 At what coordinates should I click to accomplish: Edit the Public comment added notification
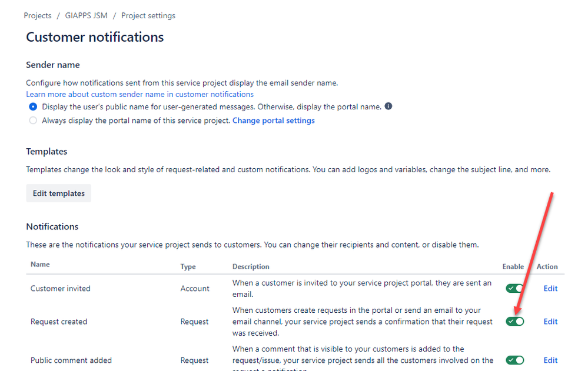click(550, 360)
